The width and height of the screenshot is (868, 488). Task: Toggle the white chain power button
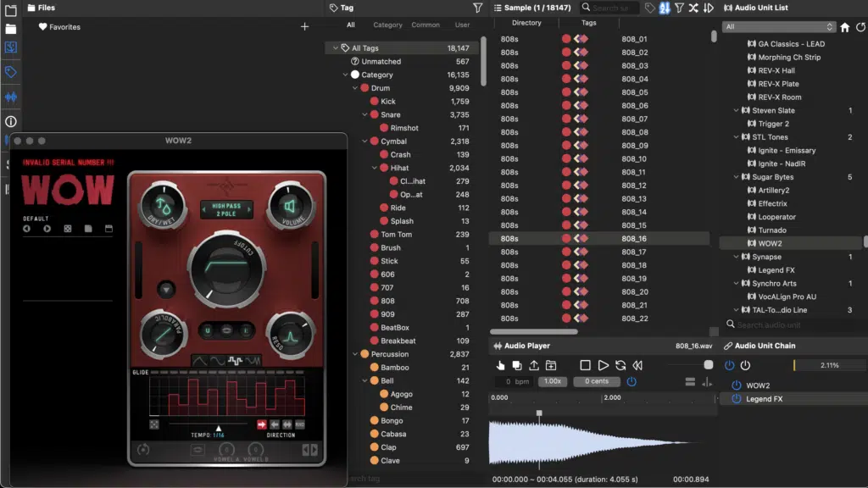746,365
